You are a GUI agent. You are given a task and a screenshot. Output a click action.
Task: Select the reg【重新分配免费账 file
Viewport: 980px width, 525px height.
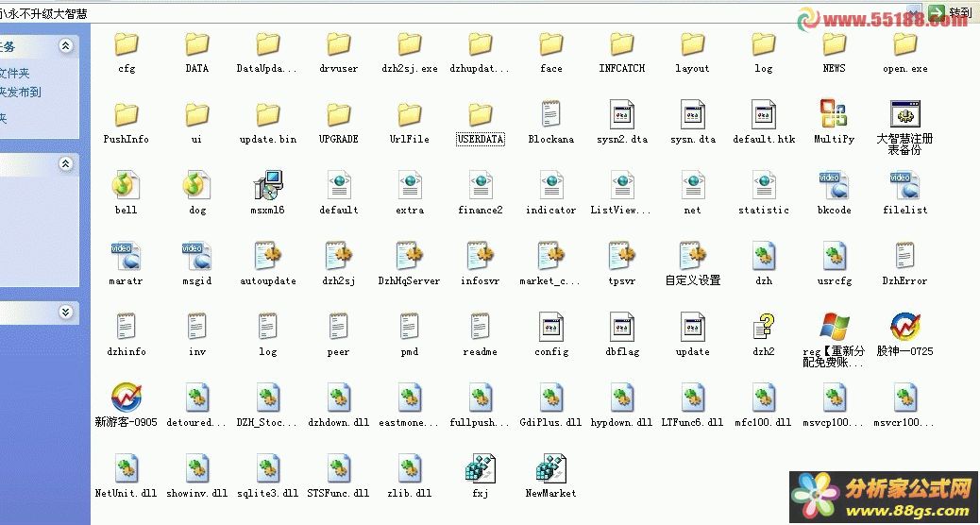[x=834, y=341]
